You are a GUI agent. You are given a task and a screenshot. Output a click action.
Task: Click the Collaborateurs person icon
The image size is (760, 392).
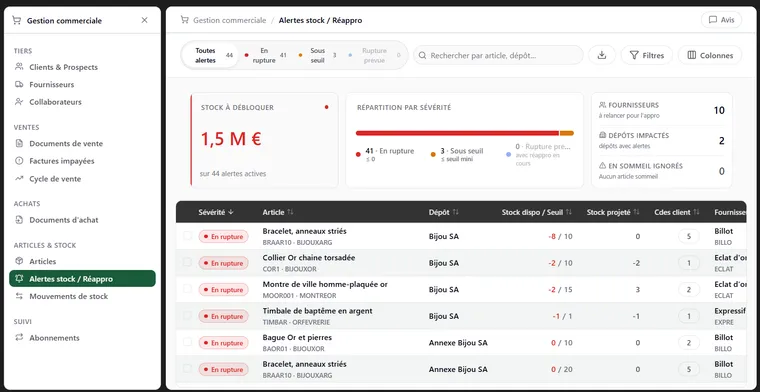coord(19,102)
